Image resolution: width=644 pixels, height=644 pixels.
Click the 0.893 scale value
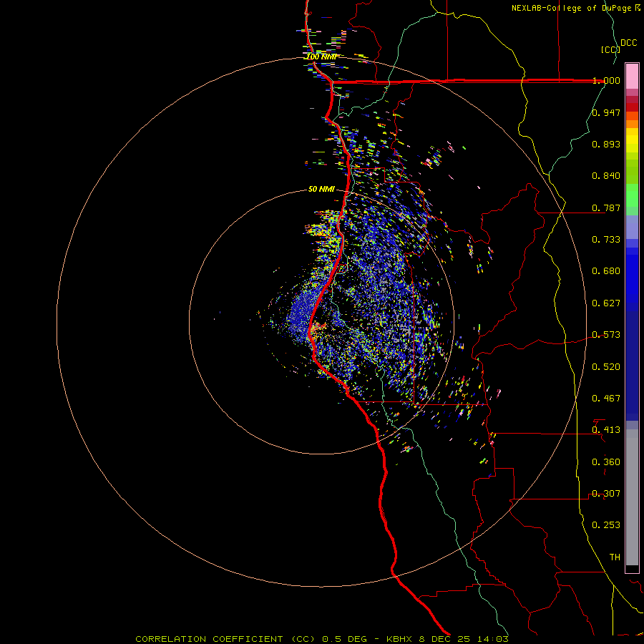[606, 144]
